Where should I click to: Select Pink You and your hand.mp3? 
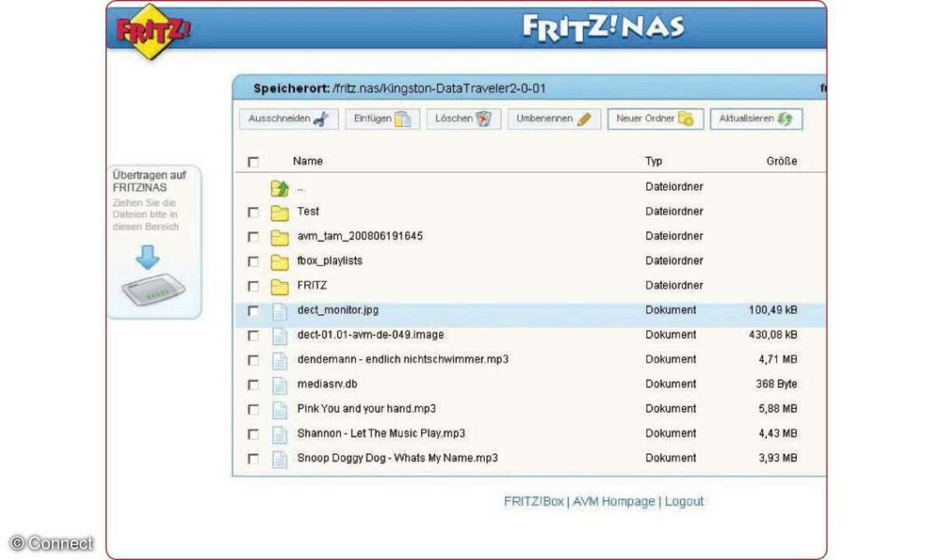(x=367, y=408)
